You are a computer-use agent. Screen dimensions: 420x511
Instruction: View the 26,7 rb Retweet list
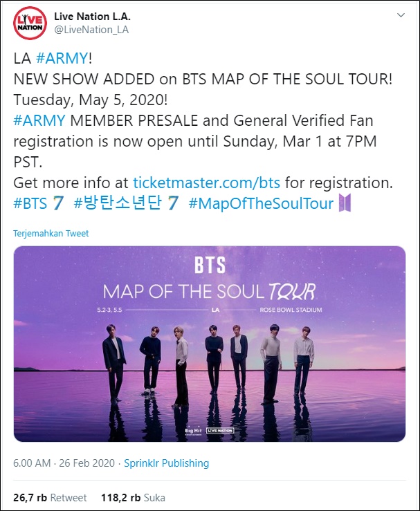point(50,498)
